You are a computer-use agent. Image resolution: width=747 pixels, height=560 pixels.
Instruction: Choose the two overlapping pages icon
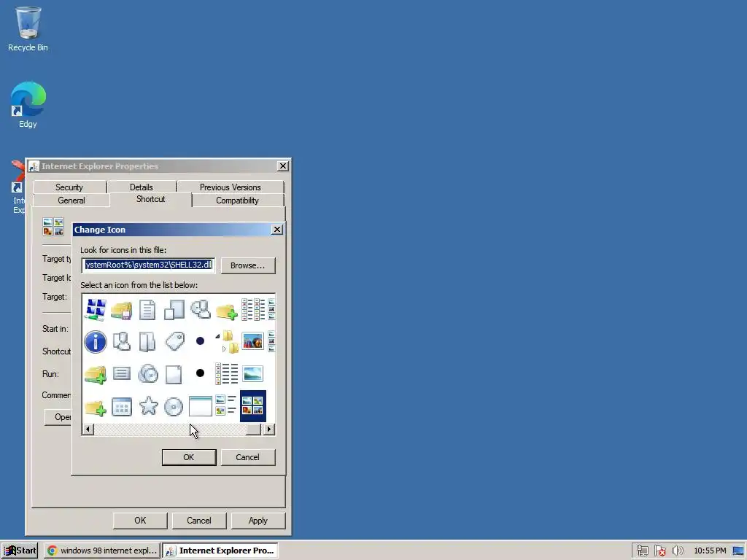coord(174,309)
